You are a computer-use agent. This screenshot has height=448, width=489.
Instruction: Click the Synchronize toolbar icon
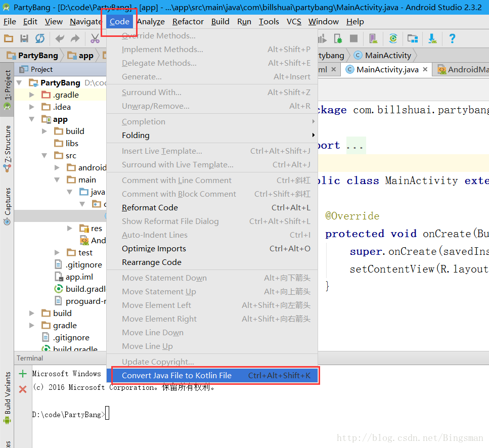coord(40,38)
